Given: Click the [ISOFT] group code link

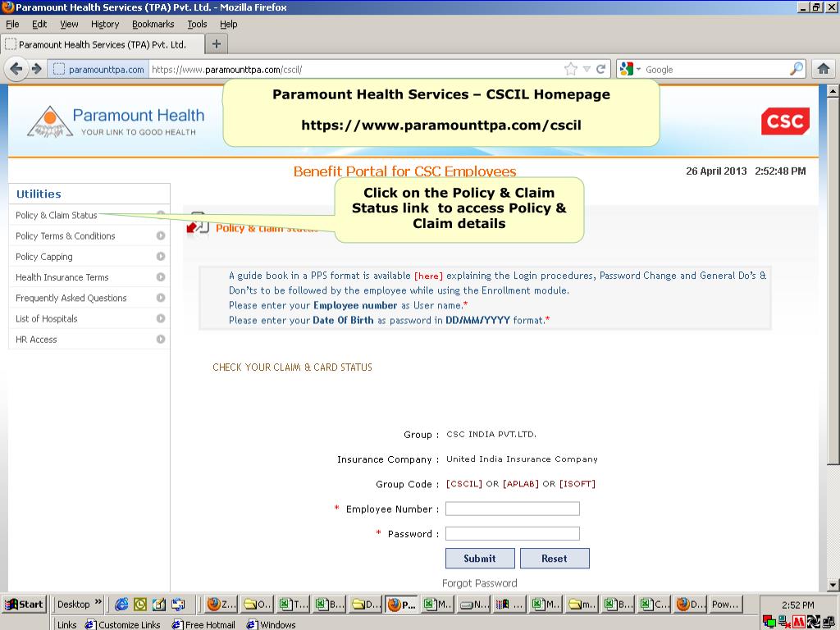Looking at the screenshot, I should click(577, 484).
